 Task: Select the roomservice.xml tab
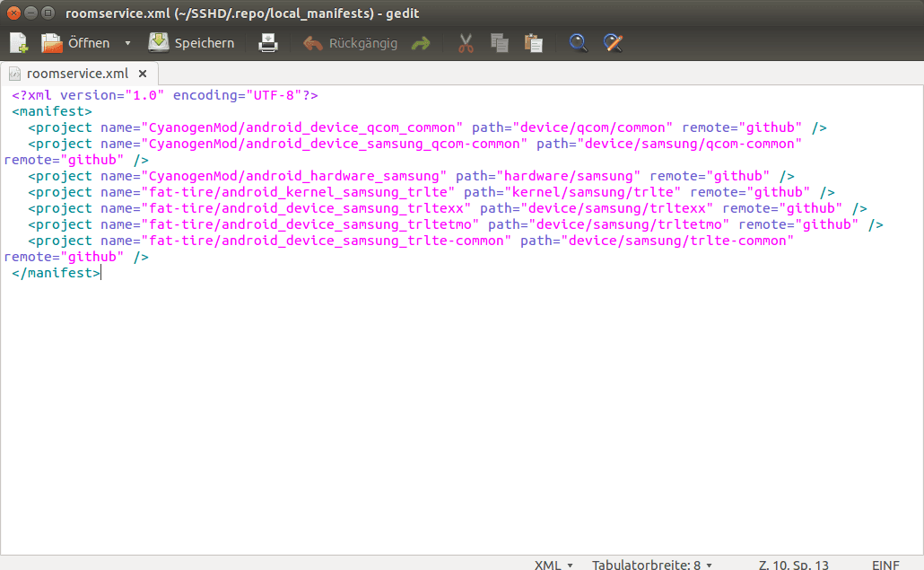[77, 74]
